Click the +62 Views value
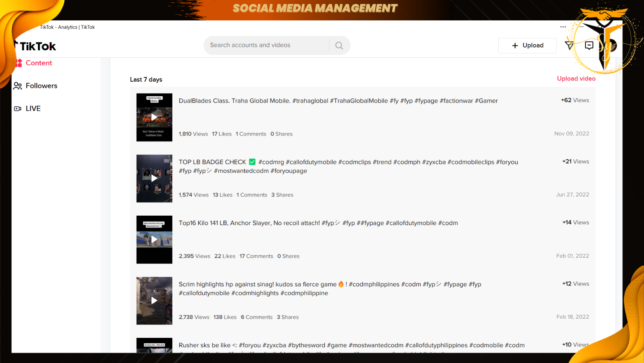 575,100
